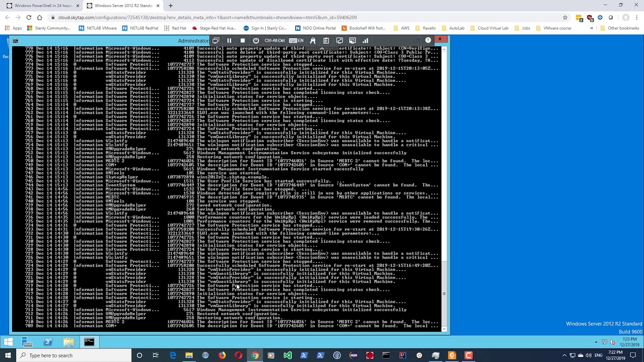Open Task View on local taskbar

click(x=155, y=355)
